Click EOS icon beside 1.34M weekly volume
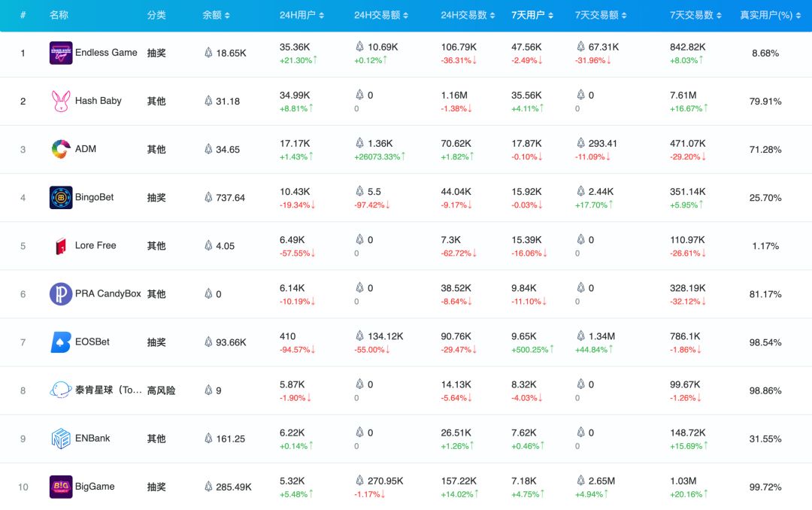Image resolution: width=812 pixels, height=510 pixels. coord(581,335)
